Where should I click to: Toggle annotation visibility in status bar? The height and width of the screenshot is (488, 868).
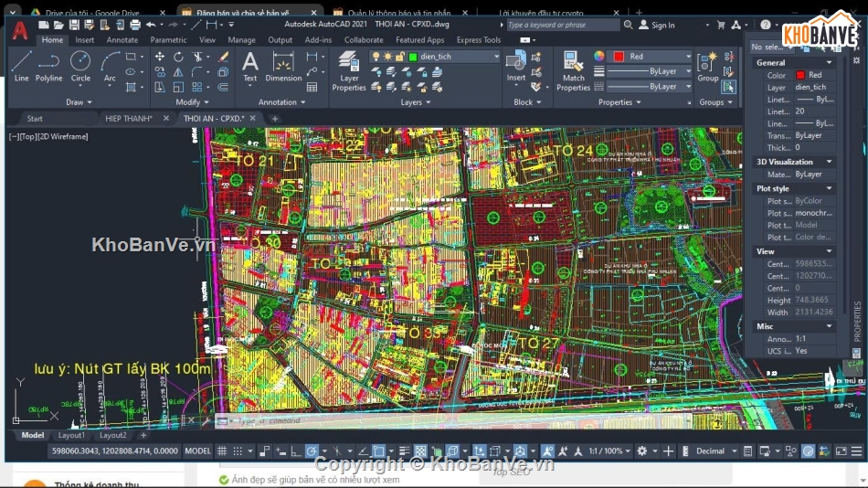(x=547, y=451)
